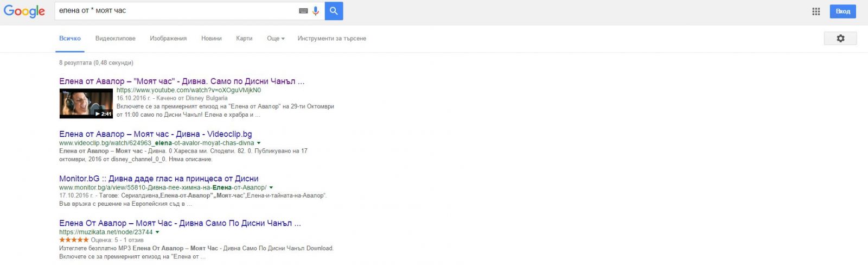The image size is (868, 265).
Task: Expand arrow next to videoclip.bg URL
Action: [x=259, y=143]
